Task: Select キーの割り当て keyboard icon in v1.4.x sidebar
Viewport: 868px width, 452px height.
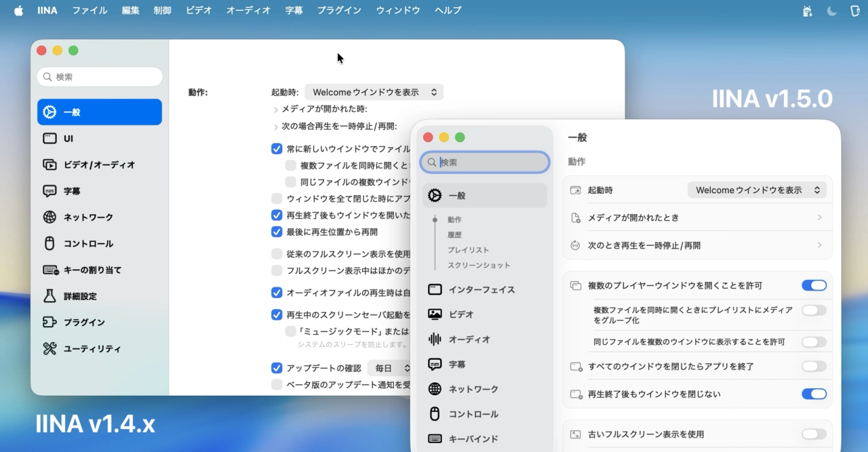Action: [51, 270]
